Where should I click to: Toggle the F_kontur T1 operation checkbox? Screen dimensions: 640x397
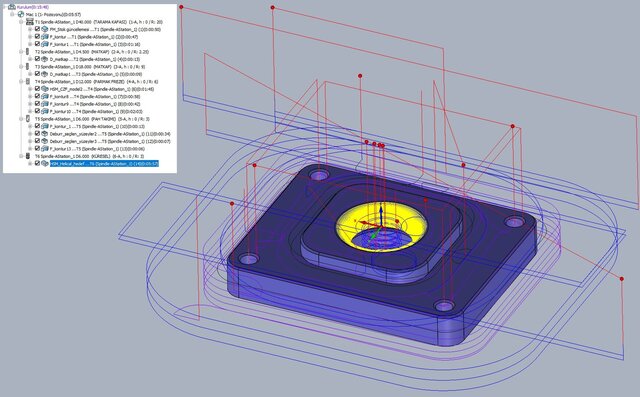[x=37, y=36]
